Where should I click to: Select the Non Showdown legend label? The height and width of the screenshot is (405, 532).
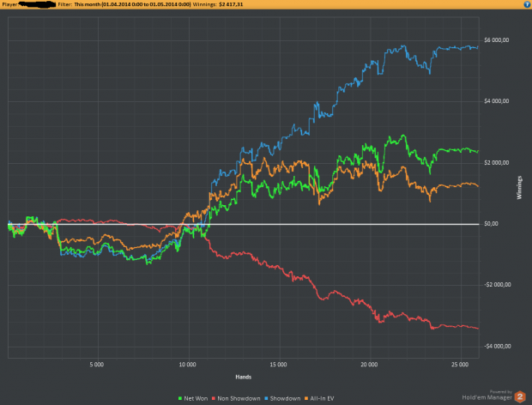239,398
